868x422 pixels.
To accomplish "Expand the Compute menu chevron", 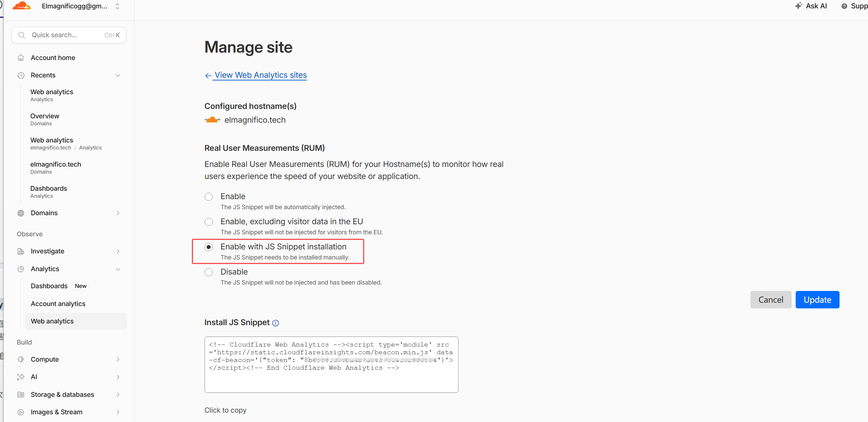I will (118, 359).
